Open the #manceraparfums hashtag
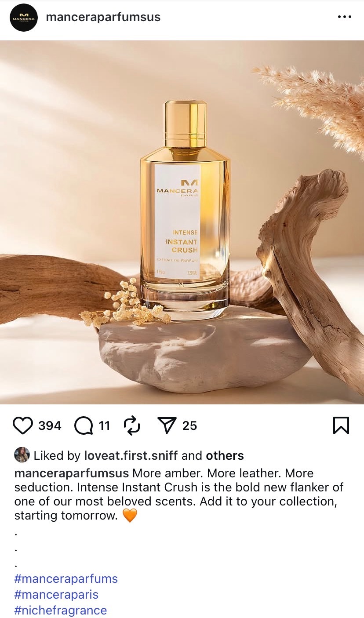This screenshot has width=364, height=618. (66, 579)
